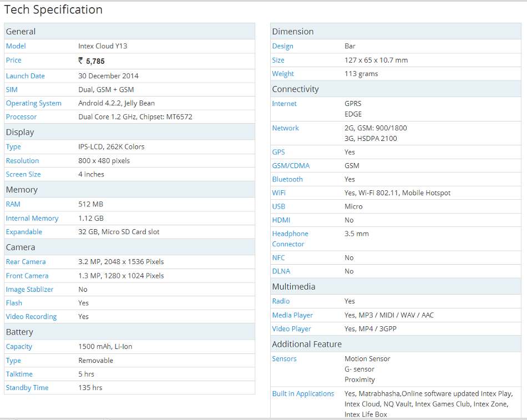Select '127 x 65 x 10.7 mm' size value

[x=376, y=60]
